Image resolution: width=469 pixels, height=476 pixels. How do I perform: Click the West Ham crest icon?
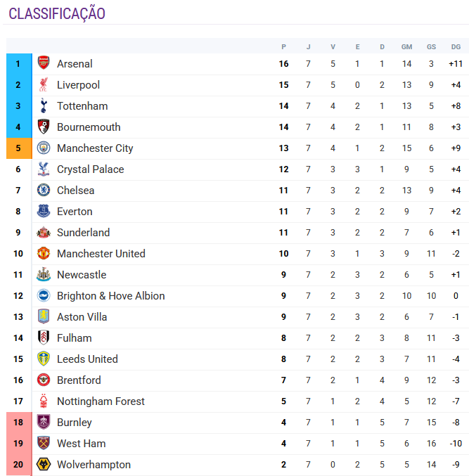point(44,443)
